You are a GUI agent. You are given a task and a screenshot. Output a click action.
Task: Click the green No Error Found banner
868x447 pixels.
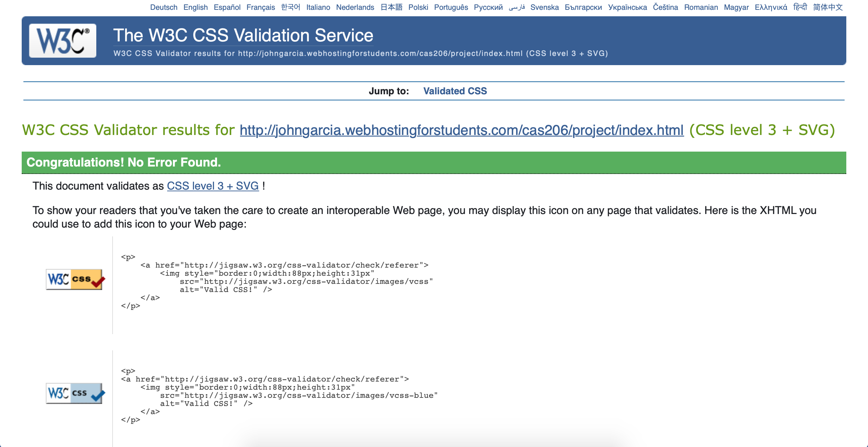pos(434,162)
